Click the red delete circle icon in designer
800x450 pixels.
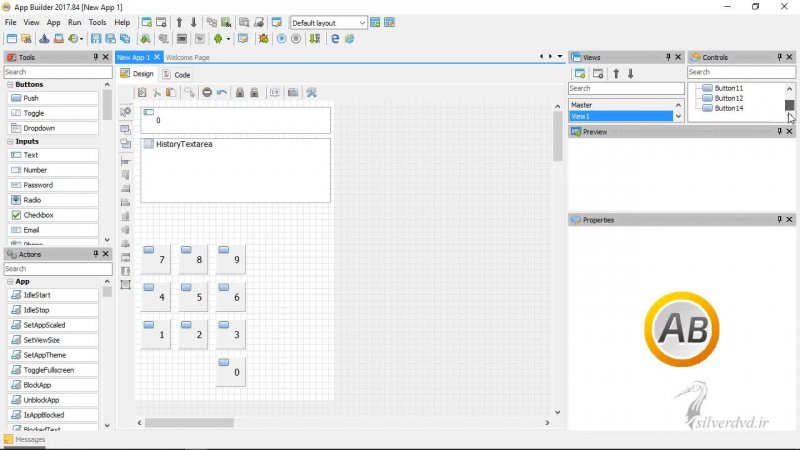[206, 92]
